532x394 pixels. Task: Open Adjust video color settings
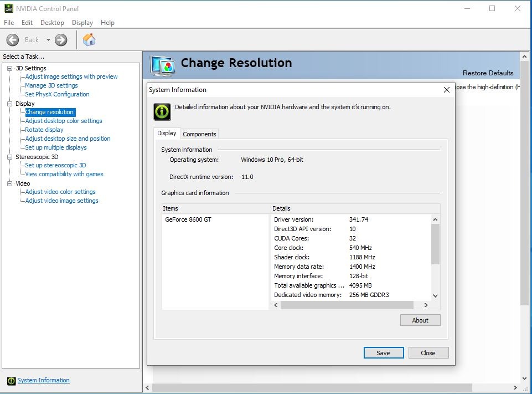60,192
